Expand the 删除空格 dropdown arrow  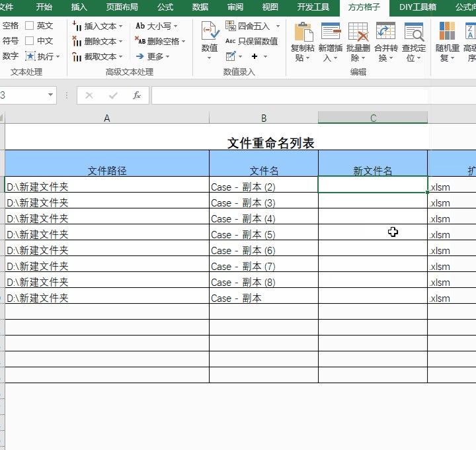pos(183,41)
